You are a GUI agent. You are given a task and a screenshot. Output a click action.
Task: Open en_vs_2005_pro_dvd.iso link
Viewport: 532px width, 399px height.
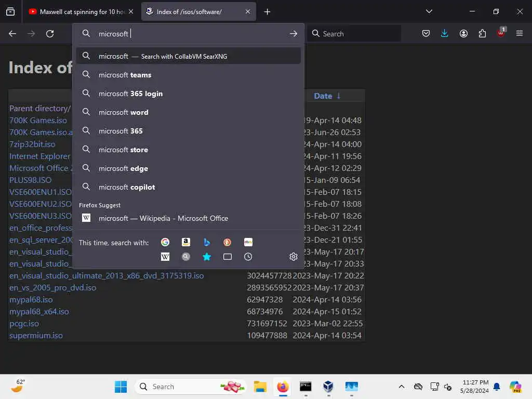coord(52,288)
